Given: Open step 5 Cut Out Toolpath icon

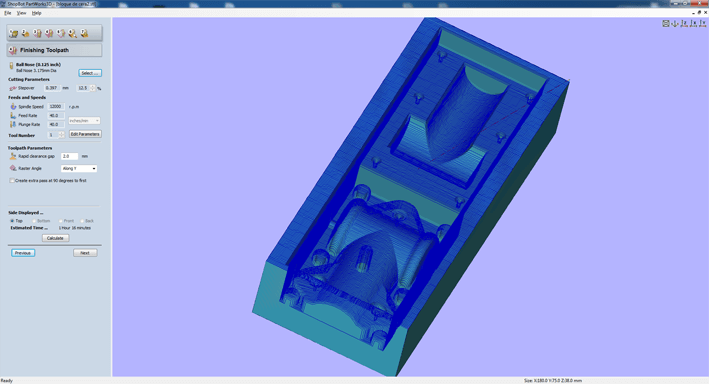Looking at the screenshot, I should pyautogui.click(x=61, y=33).
